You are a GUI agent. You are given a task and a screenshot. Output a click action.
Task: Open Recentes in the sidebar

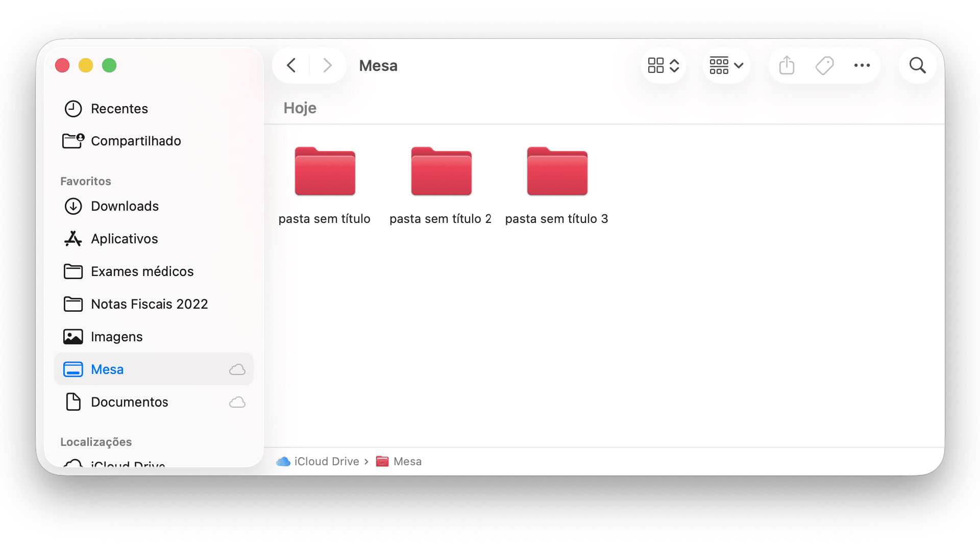click(119, 109)
